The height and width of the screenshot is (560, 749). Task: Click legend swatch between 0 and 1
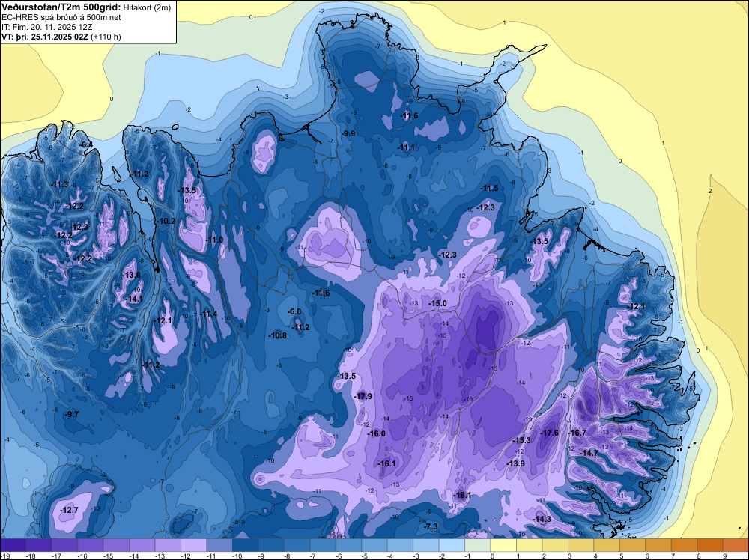[503, 545]
